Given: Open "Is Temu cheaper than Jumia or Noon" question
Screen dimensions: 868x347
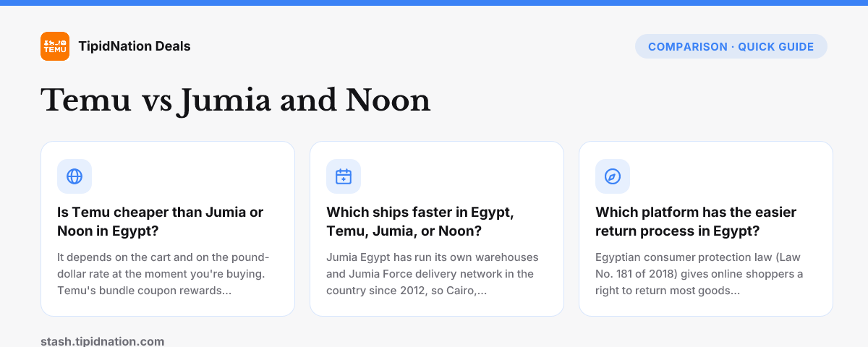Looking at the screenshot, I should [x=161, y=222].
